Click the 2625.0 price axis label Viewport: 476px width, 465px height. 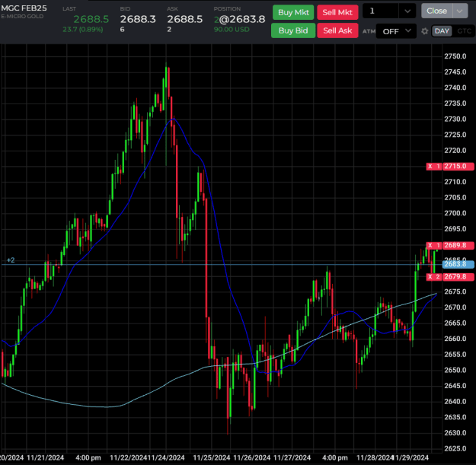[455, 448]
